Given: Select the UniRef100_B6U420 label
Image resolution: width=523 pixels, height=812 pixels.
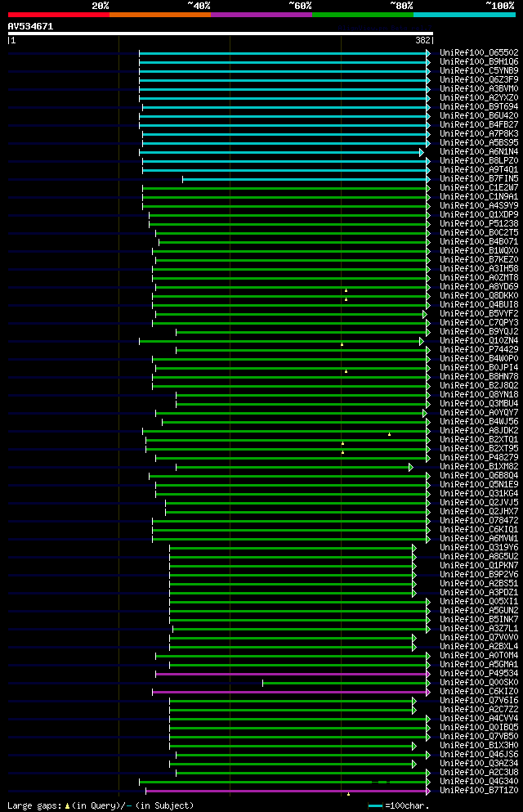Looking at the screenshot, I should pos(479,115).
